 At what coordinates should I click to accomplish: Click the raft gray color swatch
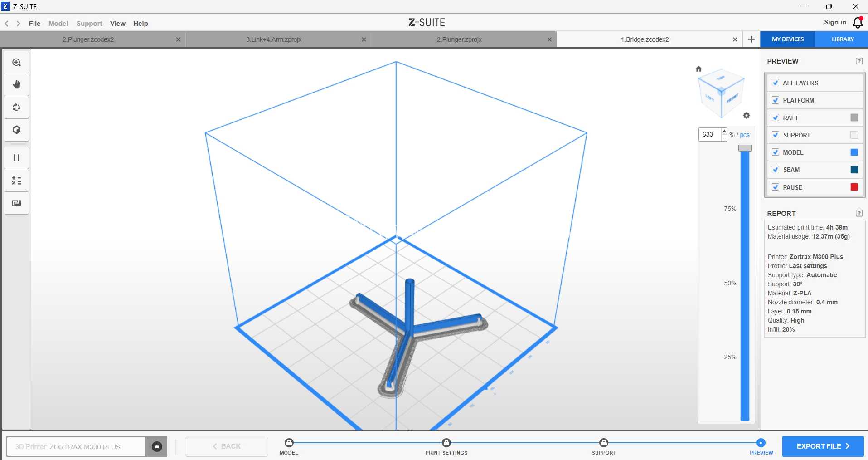point(854,117)
